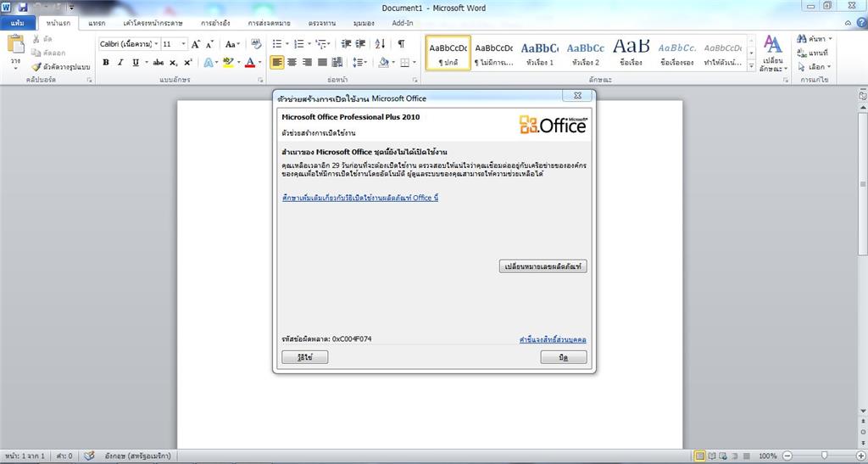Adjust the zoom slider in status bar
The height and width of the screenshot is (464, 868).
pos(824,456)
